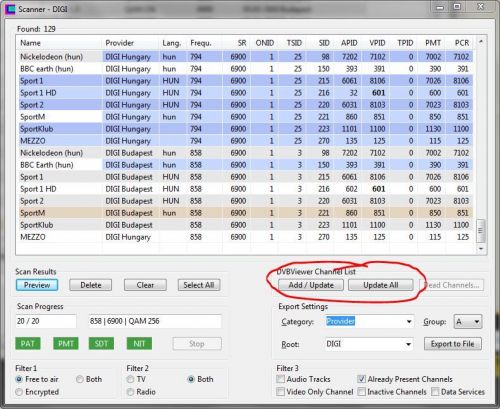Viewport: 500px width, 409px height.
Task: Sort by VPID column header
Action: coord(377,43)
